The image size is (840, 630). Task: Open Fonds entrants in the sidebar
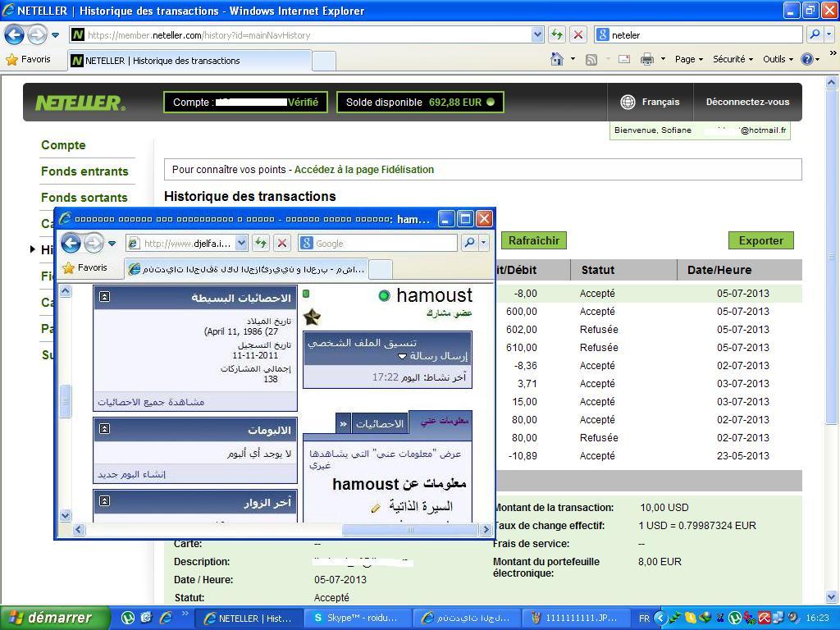point(84,171)
